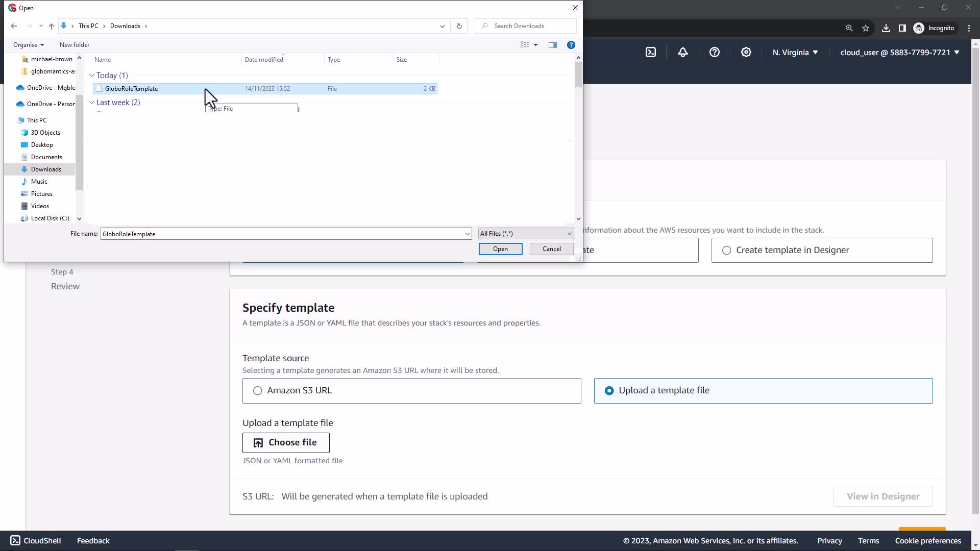
Task: Toggle the file dialog preview pane icon
Action: (552, 45)
